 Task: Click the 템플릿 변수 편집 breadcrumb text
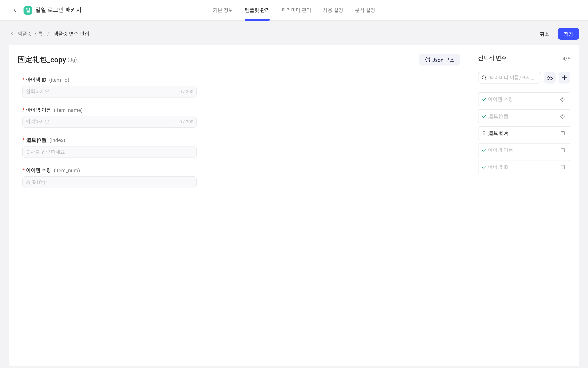(71, 34)
